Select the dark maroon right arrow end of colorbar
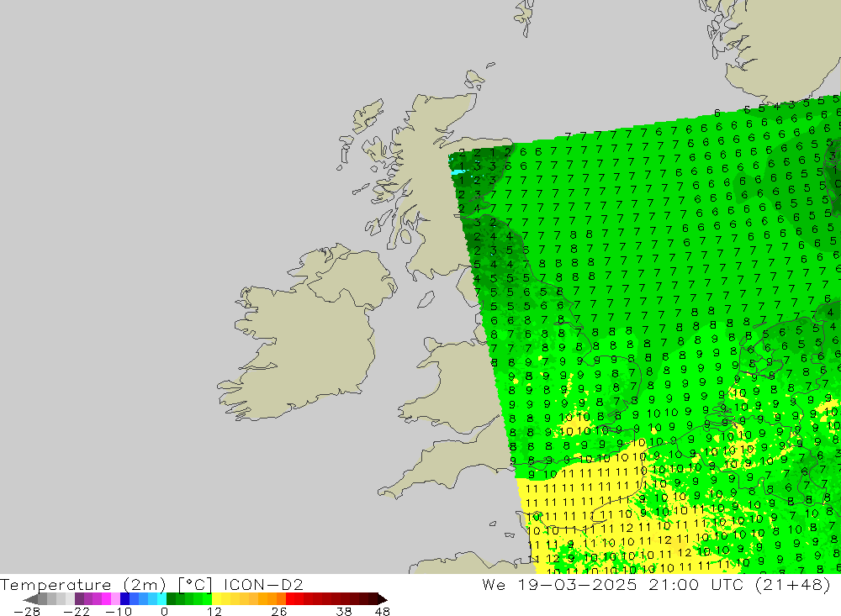This screenshot has height=616, width=841. coord(382,599)
